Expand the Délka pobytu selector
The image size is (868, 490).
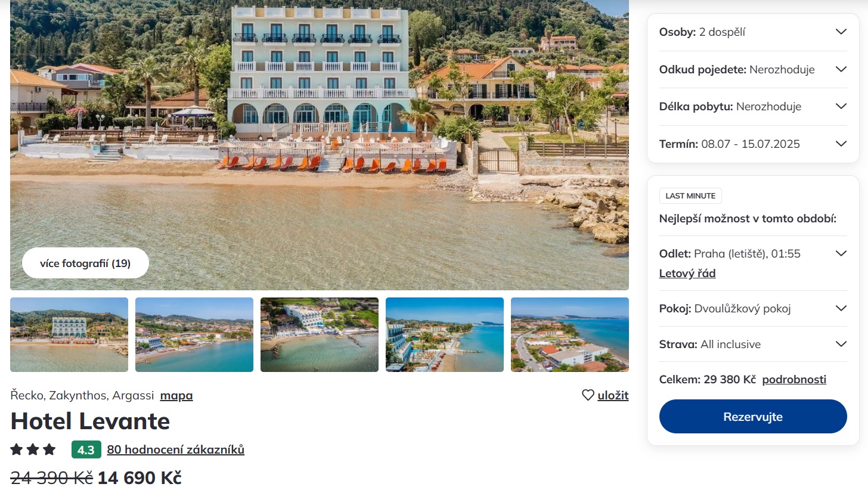pos(841,107)
